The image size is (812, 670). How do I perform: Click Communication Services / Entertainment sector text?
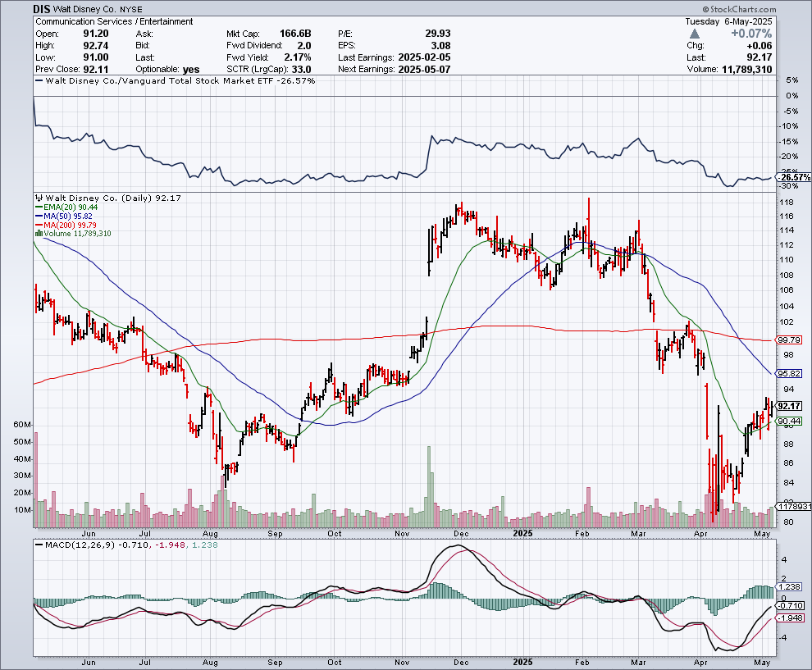click(114, 21)
